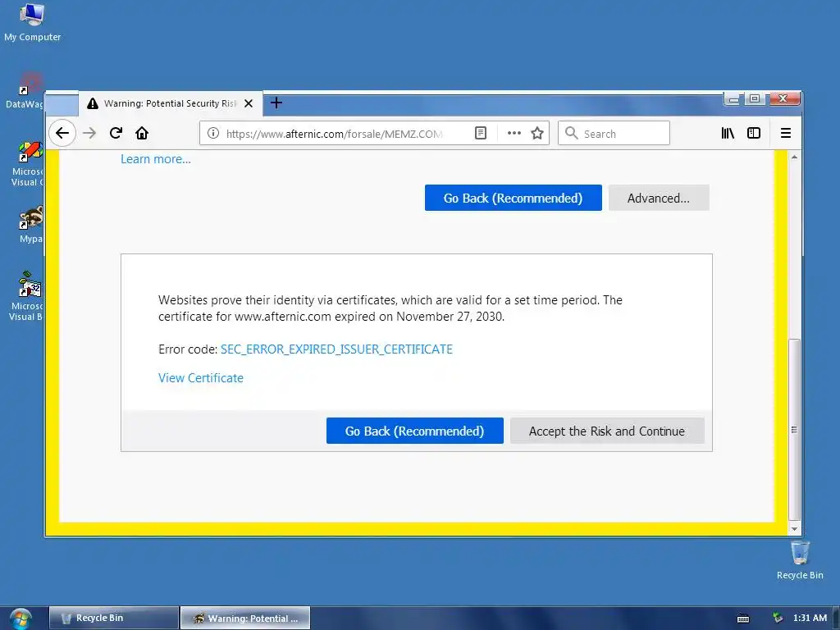
Task: Reload the current page
Action: pyautogui.click(x=116, y=133)
